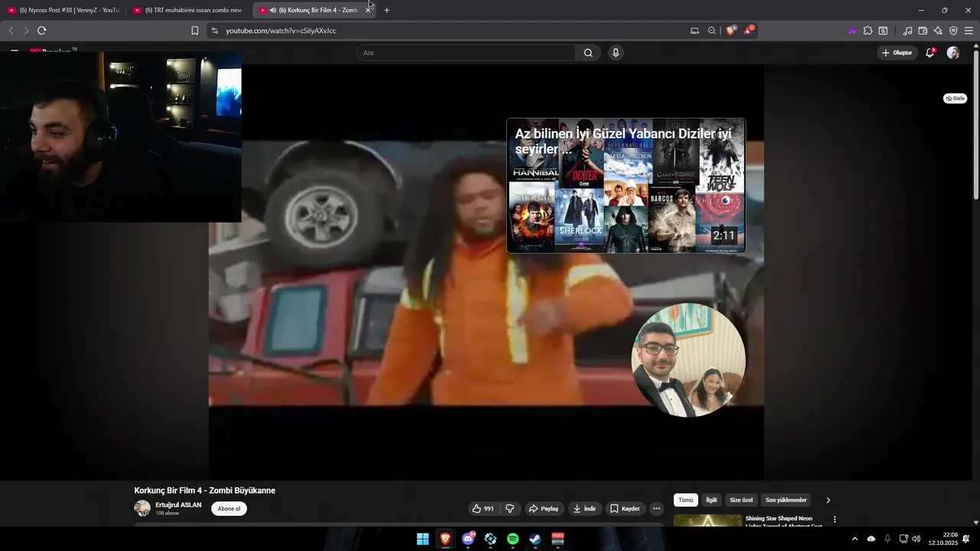Image resolution: width=980 pixels, height=551 pixels.
Task: Expand the system tray hidden icons chevron
Action: pyautogui.click(x=854, y=539)
